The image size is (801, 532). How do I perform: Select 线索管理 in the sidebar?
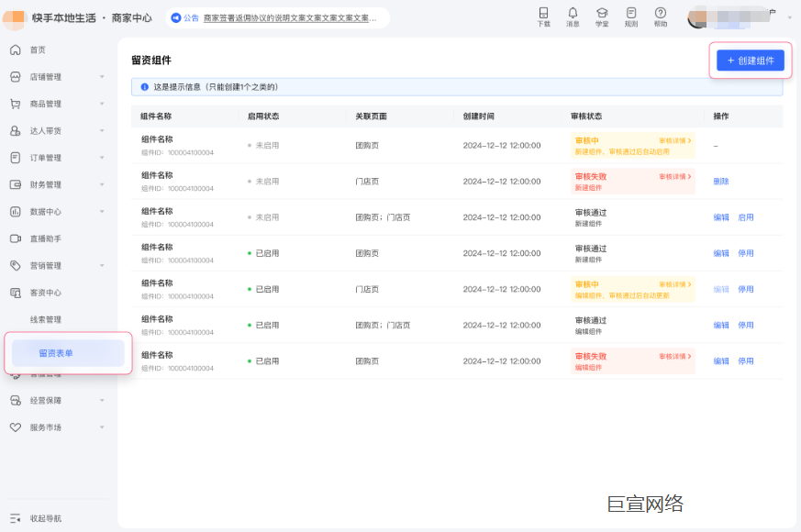point(46,319)
